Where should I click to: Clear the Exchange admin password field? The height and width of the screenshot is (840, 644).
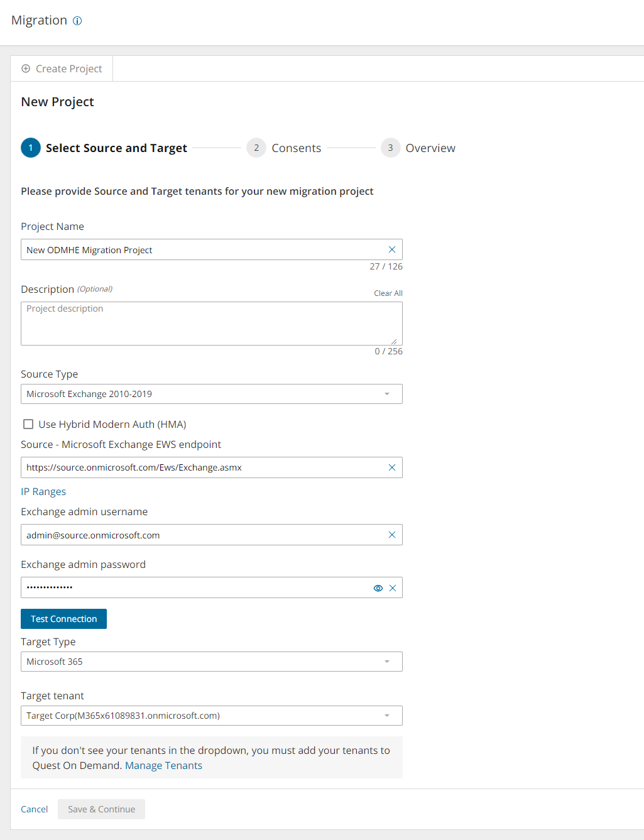393,588
